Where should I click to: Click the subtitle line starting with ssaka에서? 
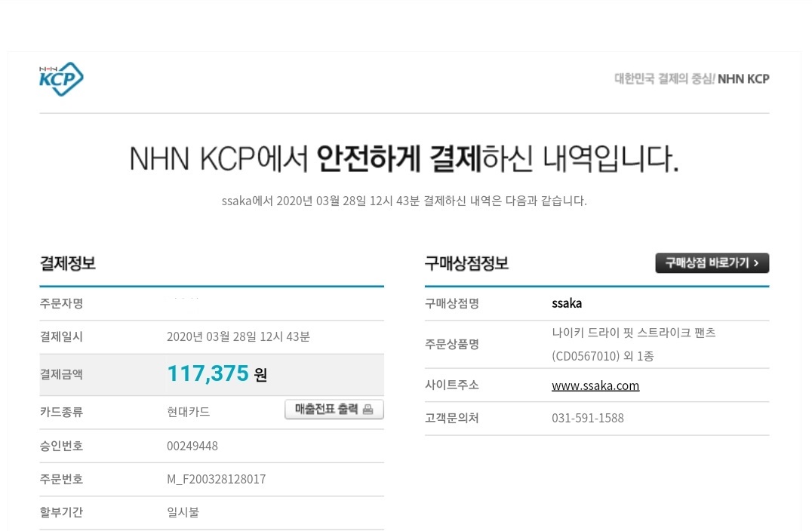404,201
